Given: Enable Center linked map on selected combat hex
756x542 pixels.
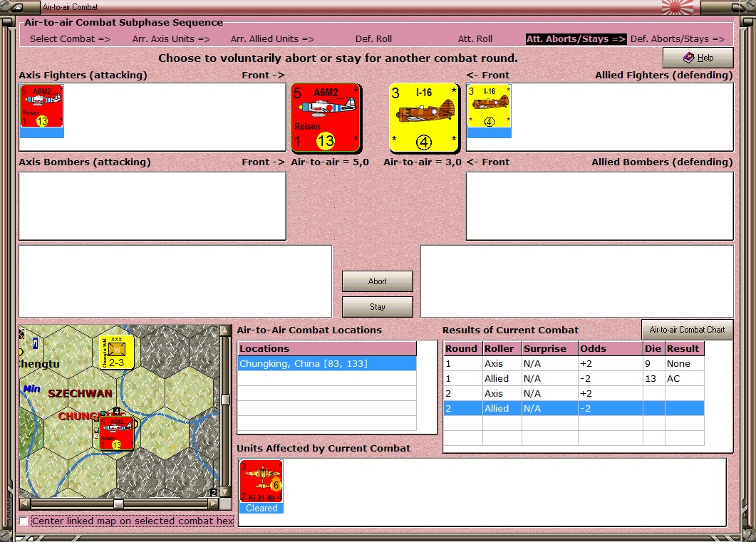Looking at the screenshot, I should click(23, 521).
